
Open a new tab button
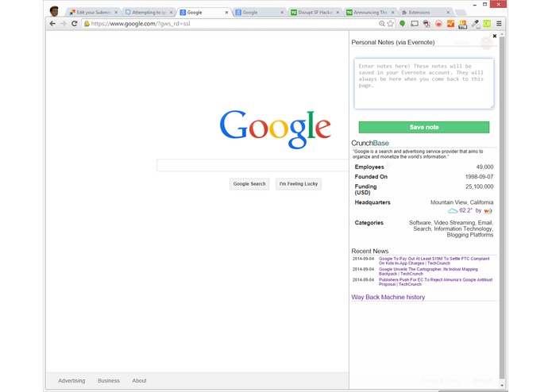[x=461, y=13]
